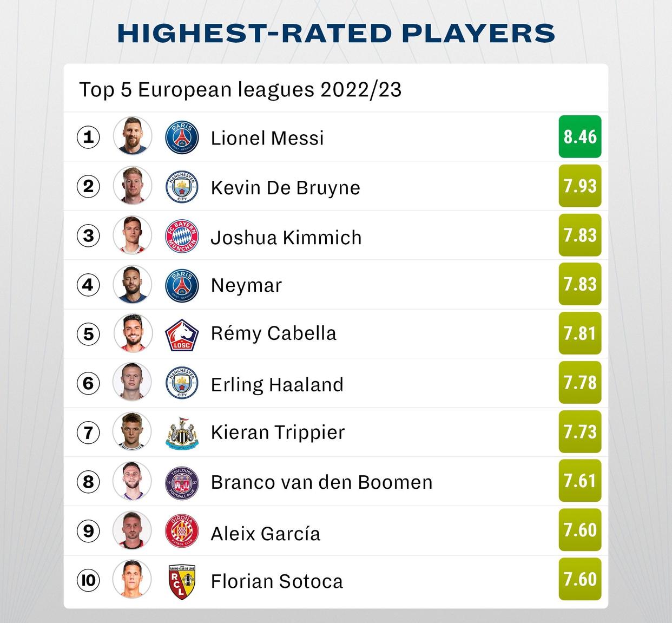Click the "Top 5 European leagues 2022/23" heading

240,89
